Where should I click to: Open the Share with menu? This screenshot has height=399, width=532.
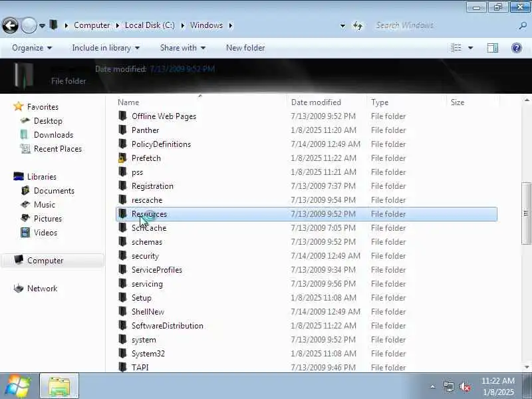[182, 48]
